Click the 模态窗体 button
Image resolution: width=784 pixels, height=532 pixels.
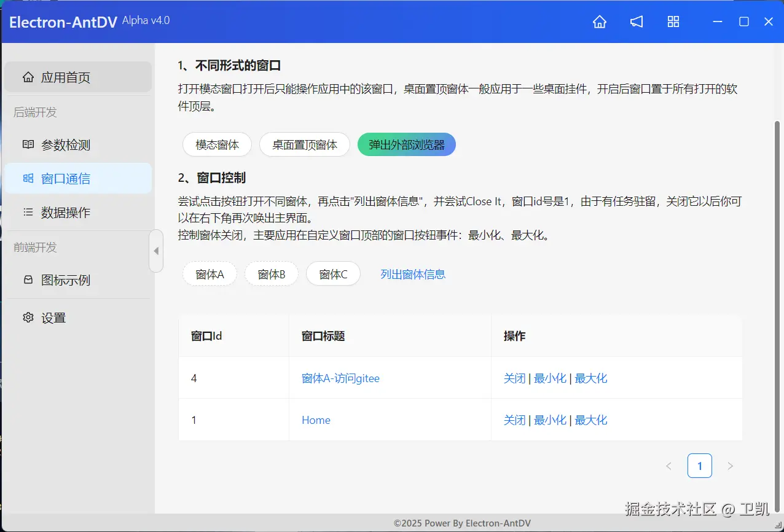pyautogui.click(x=217, y=144)
